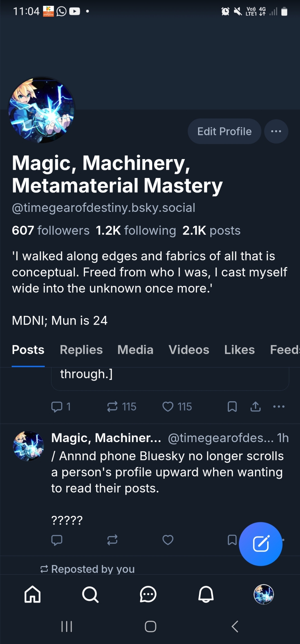Image resolution: width=300 pixels, height=644 pixels.
Task: Switch to the Replies tab
Action: [81, 350]
